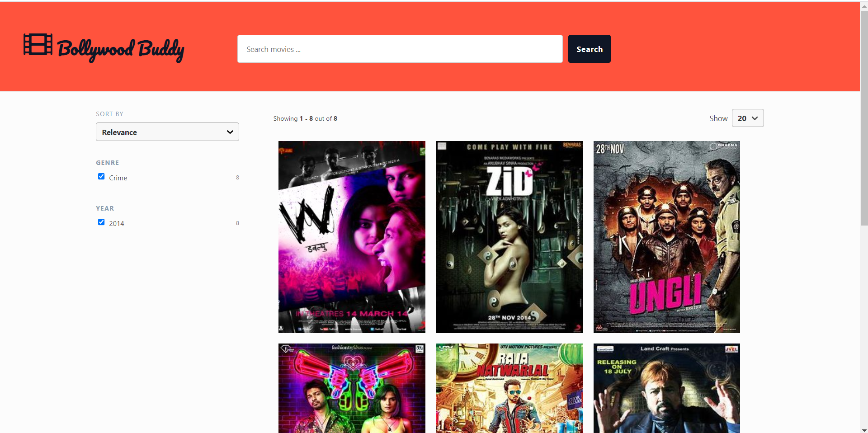The image size is (868, 433).
Task: Open the Zid movie poster
Action: click(x=509, y=237)
